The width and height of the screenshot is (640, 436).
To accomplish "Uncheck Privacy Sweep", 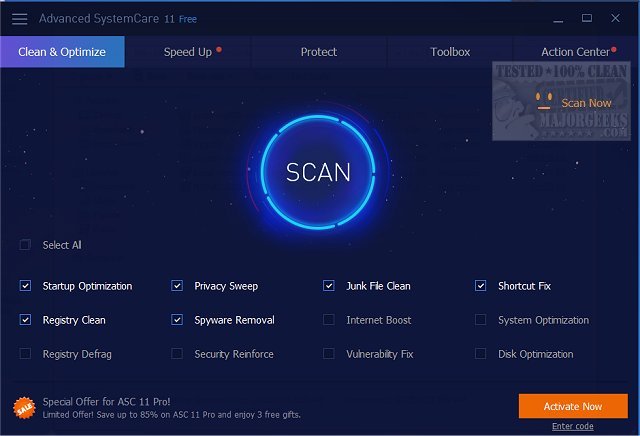I will (177, 286).
